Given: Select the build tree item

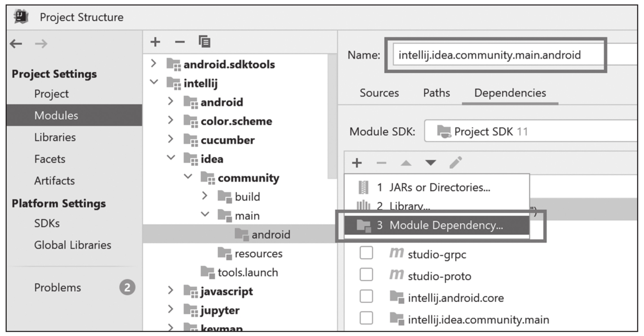Looking at the screenshot, I should point(239,196).
